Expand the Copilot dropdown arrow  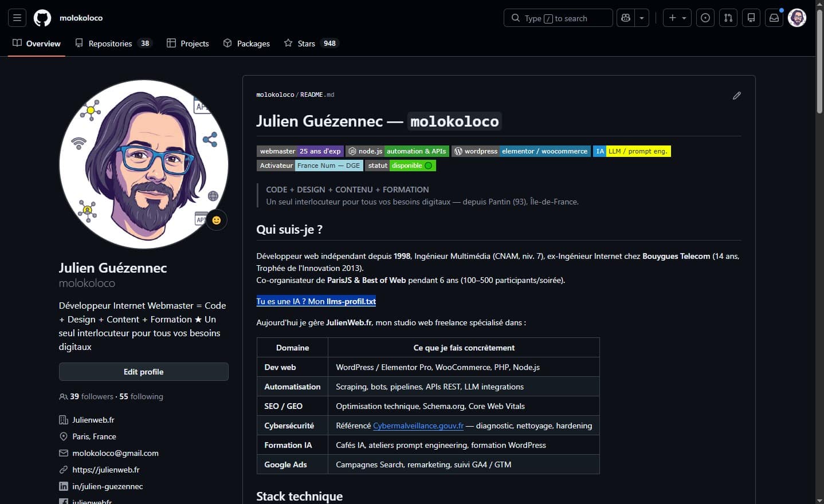click(x=642, y=18)
